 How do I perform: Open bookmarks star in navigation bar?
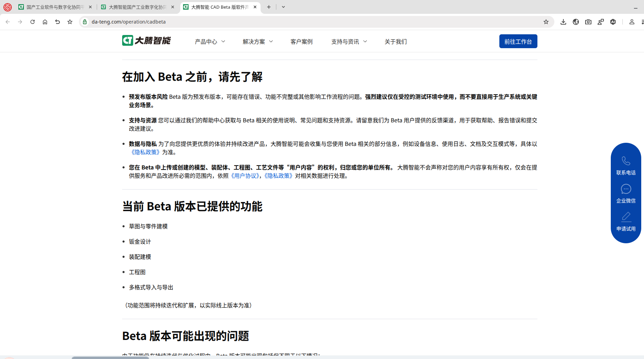click(x=70, y=22)
